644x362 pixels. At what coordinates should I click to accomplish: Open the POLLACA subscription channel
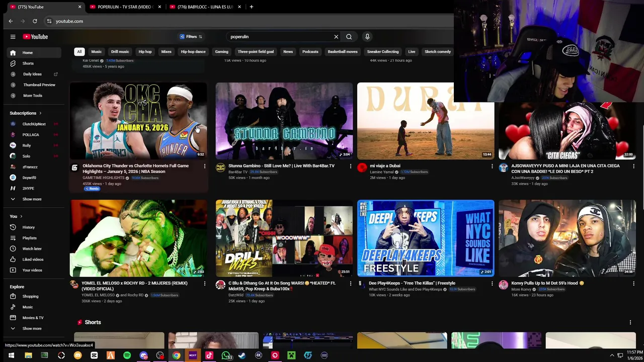click(x=31, y=135)
